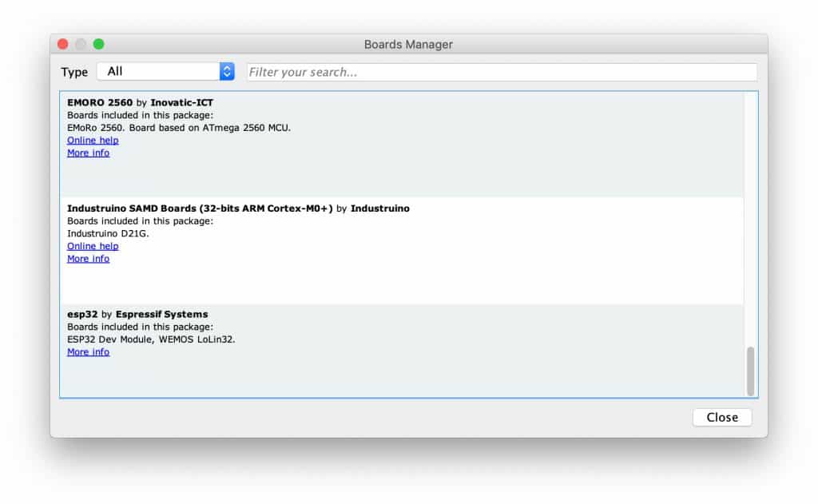The height and width of the screenshot is (504, 818).
Task: Click the text 'Industruino D21G.'
Action: coord(108,234)
